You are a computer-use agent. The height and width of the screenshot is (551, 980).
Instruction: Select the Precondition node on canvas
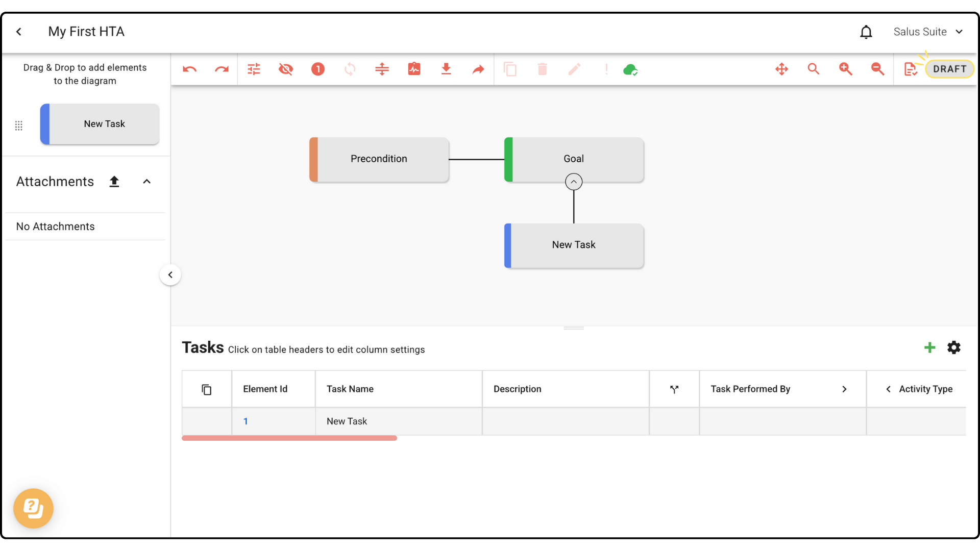coord(379,159)
